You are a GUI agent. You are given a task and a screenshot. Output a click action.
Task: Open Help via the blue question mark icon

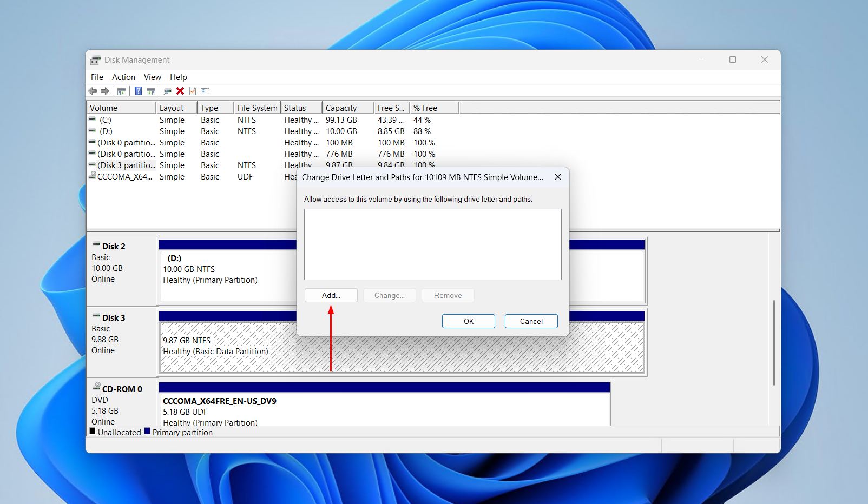(139, 91)
